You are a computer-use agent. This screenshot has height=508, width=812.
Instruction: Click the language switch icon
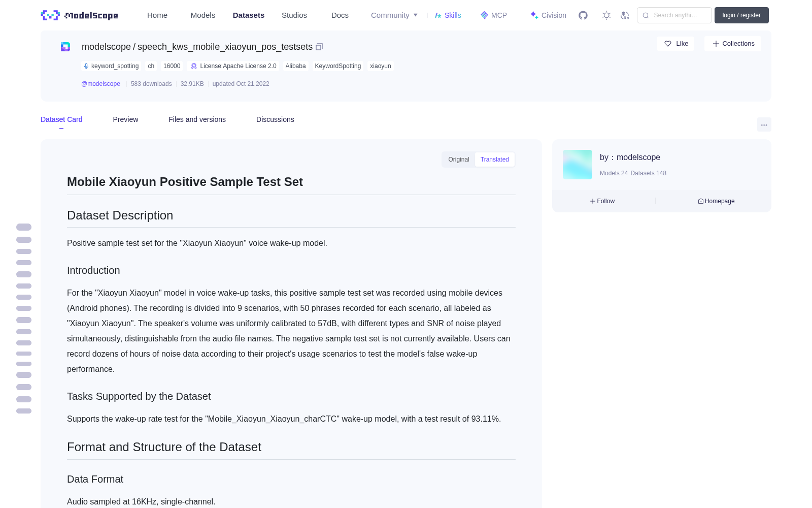(625, 15)
